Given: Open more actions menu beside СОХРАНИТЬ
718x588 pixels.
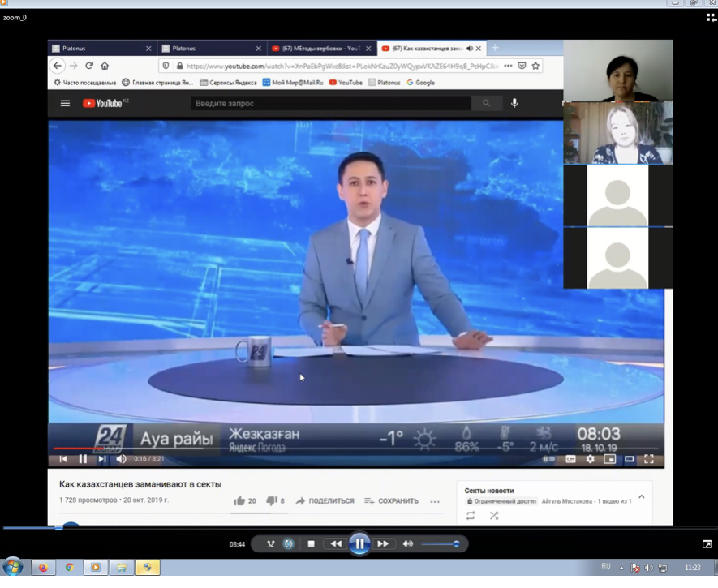Looking at the screenshot, I should pos(435,501).
